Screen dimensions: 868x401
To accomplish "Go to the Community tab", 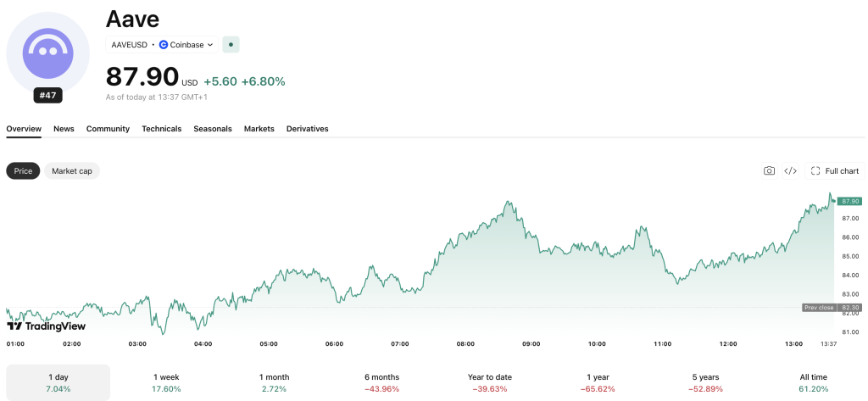I will (108, 129).
